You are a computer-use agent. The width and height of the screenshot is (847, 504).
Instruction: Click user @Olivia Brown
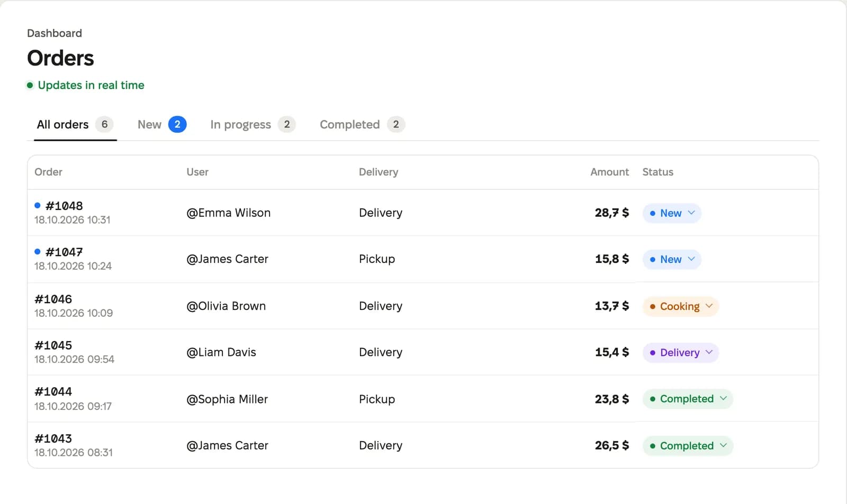coord(226,306)
